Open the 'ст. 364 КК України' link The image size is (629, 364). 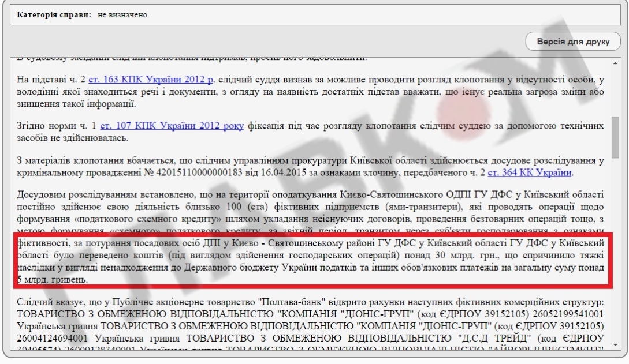pyautogui.click(x=530, y=172)
